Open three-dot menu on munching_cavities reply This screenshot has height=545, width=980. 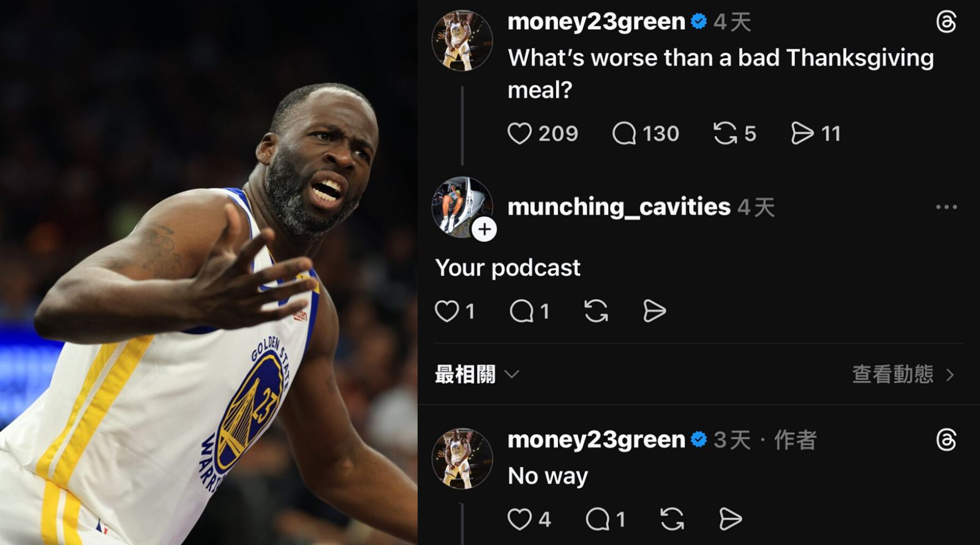point(946,207)
